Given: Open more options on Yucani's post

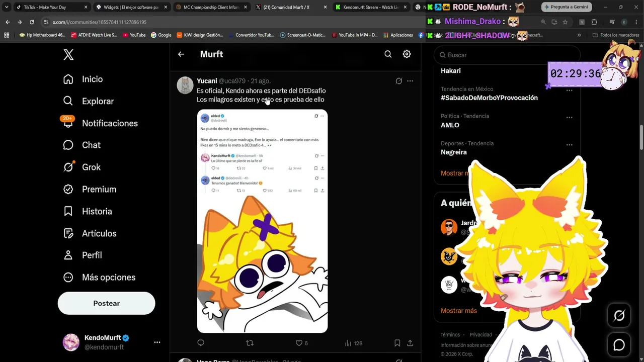Looking at the screenshot, I should 410,81.
